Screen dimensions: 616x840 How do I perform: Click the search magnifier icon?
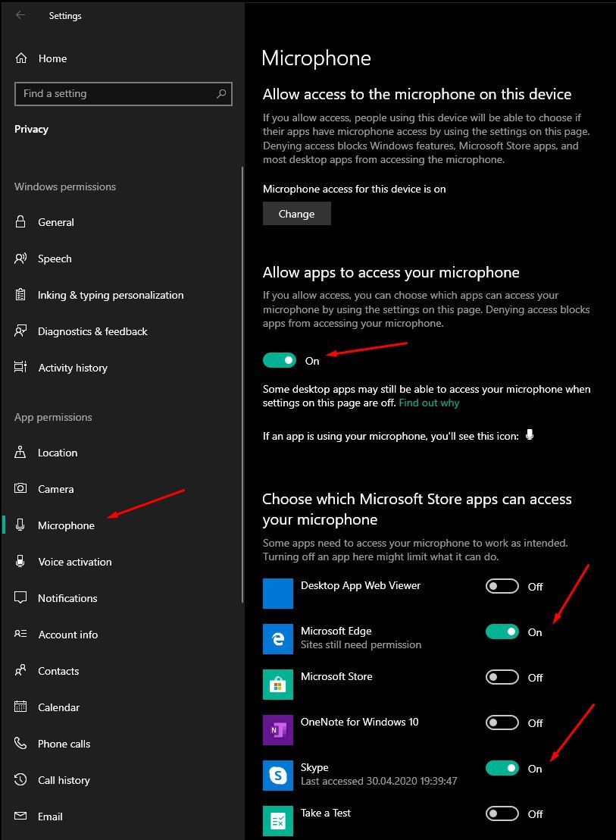[x=221, y=94]
